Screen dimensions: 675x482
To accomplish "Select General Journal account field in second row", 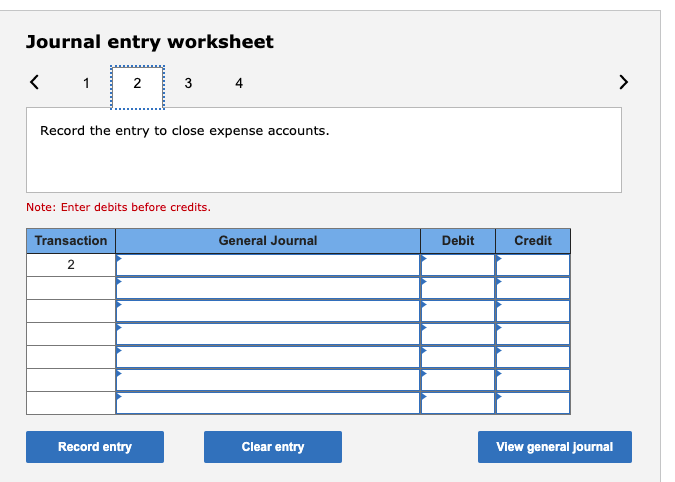I will (268, 288).
